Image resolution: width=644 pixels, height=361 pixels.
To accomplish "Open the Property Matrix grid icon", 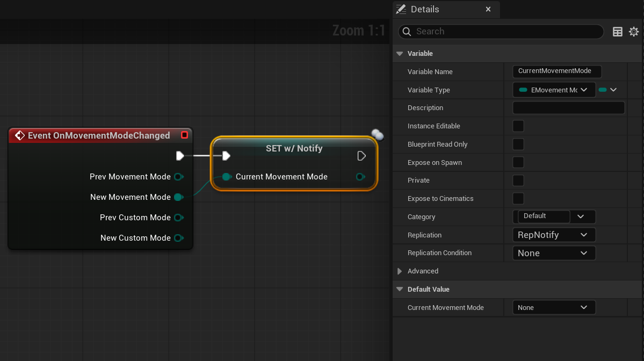I will (x=618, y=32).
